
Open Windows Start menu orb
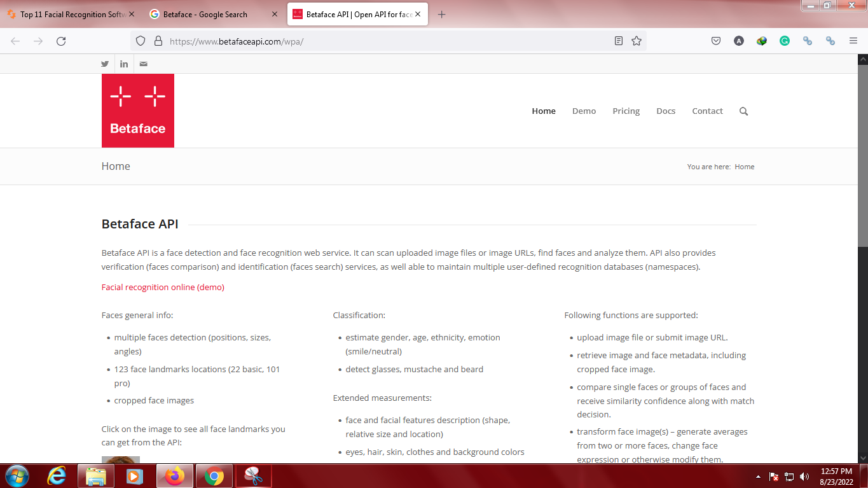17,476
